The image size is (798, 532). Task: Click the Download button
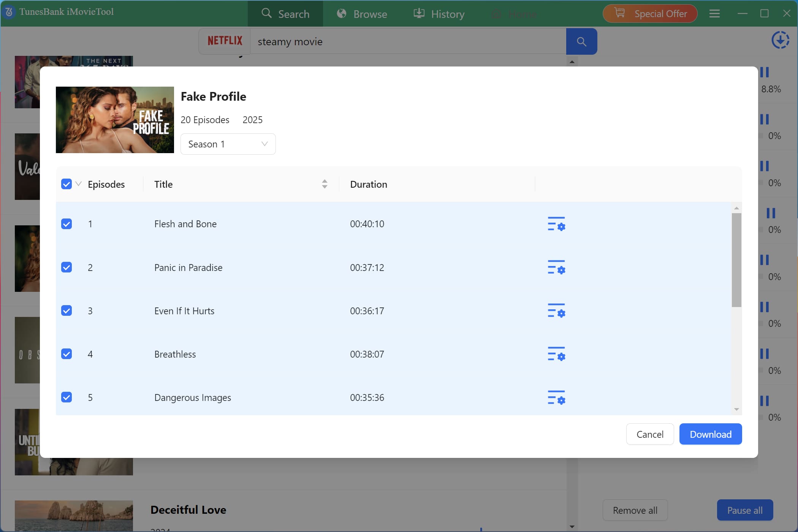pyautogui.click(x=710, y=434)
